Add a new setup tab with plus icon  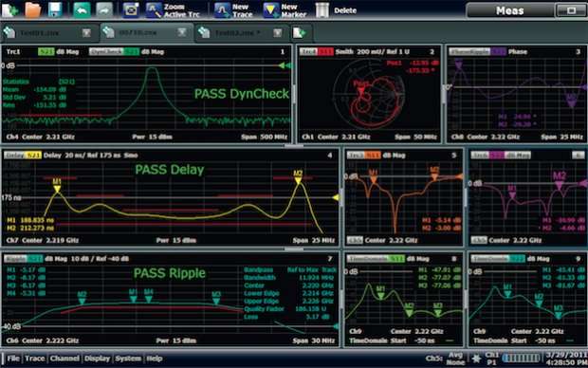300,32
